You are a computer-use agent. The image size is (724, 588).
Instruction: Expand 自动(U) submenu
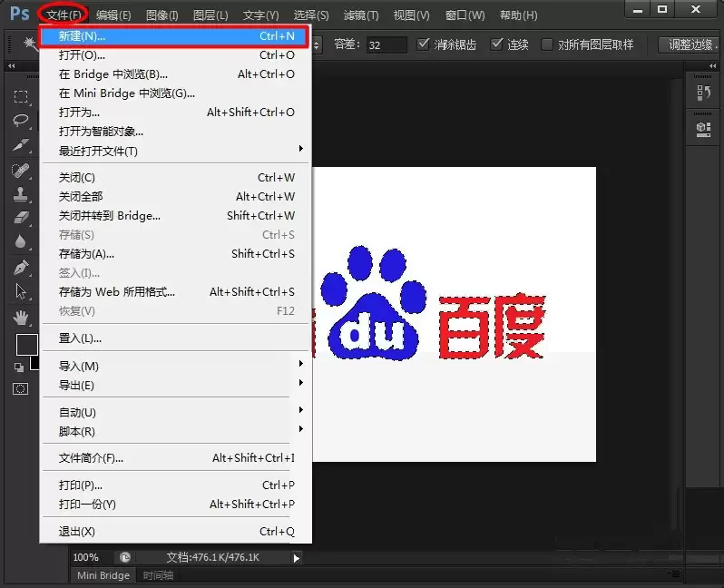(176, 412)
